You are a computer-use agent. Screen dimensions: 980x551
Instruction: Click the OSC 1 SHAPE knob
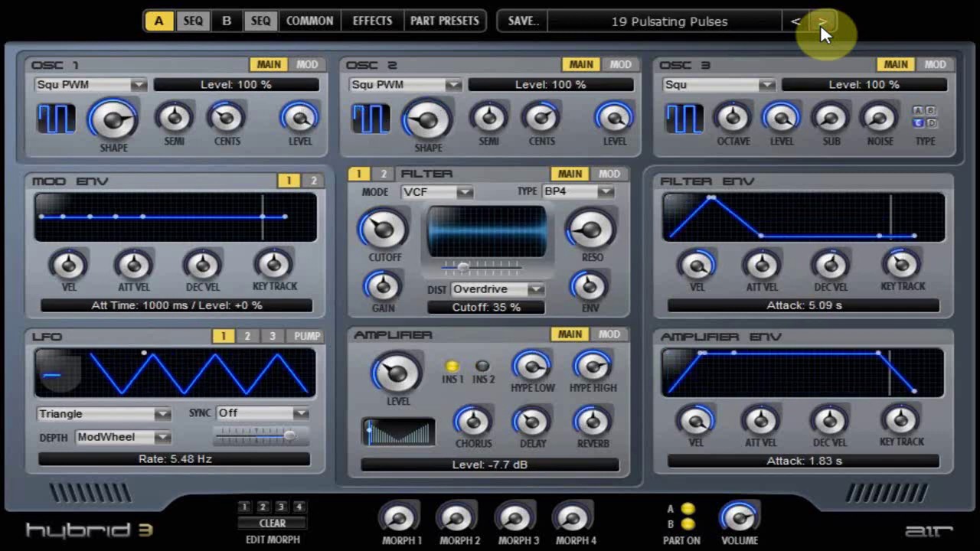113,119
